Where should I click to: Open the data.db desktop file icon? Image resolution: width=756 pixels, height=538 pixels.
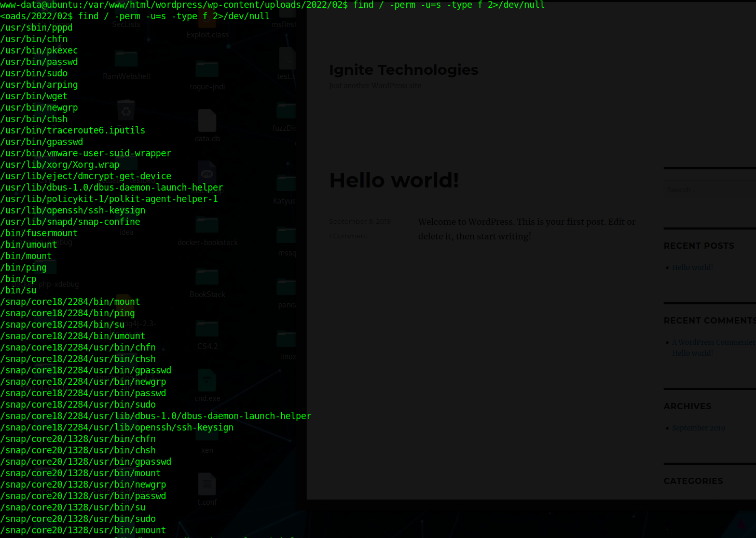point(207,120)
